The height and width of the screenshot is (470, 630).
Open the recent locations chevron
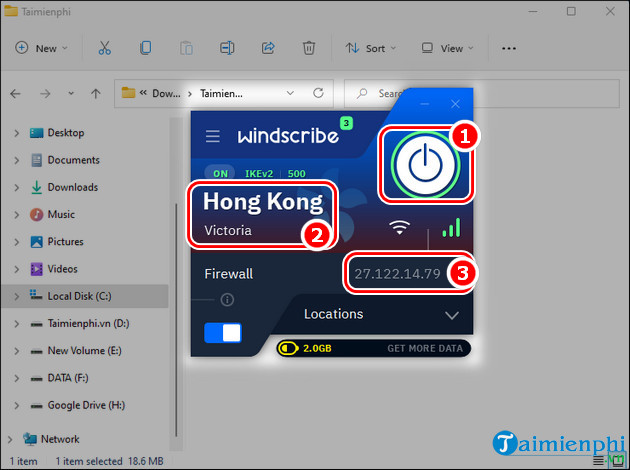pyautogui.click(x=71, y=94)
